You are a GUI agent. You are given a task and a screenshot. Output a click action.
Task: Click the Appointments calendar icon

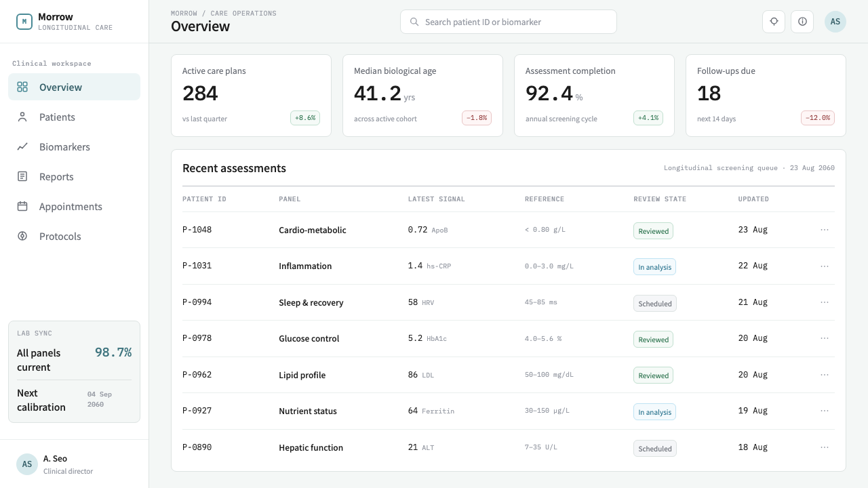(22, 206)
